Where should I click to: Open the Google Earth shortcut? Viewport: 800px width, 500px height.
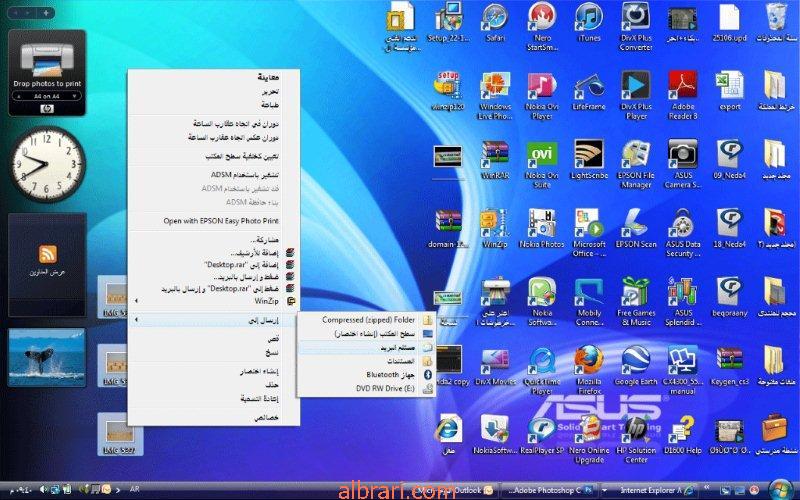pos(636,365)
